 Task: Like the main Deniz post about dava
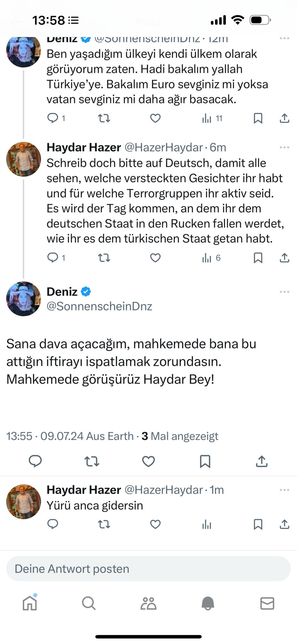148,461
